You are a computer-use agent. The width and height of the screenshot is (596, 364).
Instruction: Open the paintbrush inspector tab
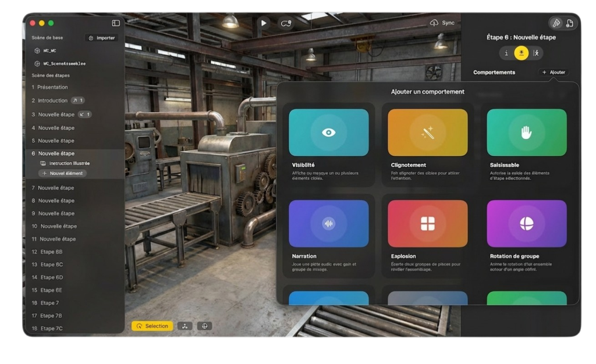pos(556,23)
